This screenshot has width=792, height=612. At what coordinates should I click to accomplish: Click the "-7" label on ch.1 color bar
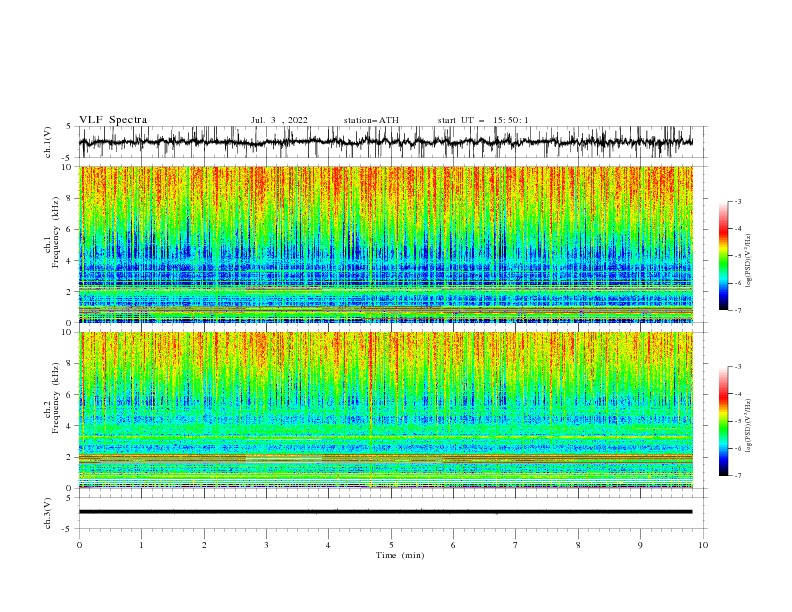738,310
